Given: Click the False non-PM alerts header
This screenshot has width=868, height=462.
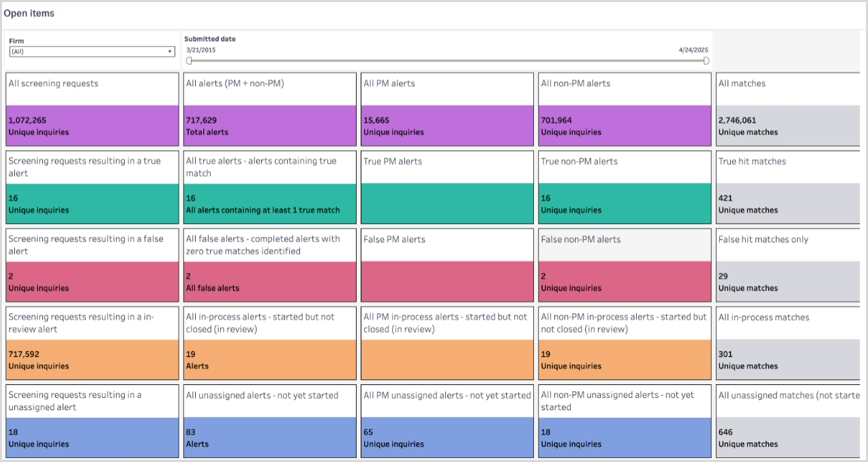Looking at the screenshot, I should click(624, 245).
